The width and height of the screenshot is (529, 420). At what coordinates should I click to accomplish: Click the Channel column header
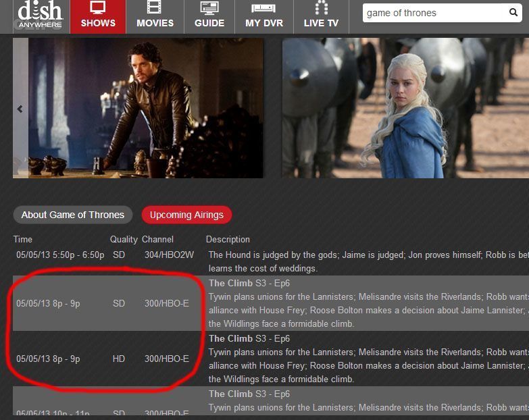[157, 239]
